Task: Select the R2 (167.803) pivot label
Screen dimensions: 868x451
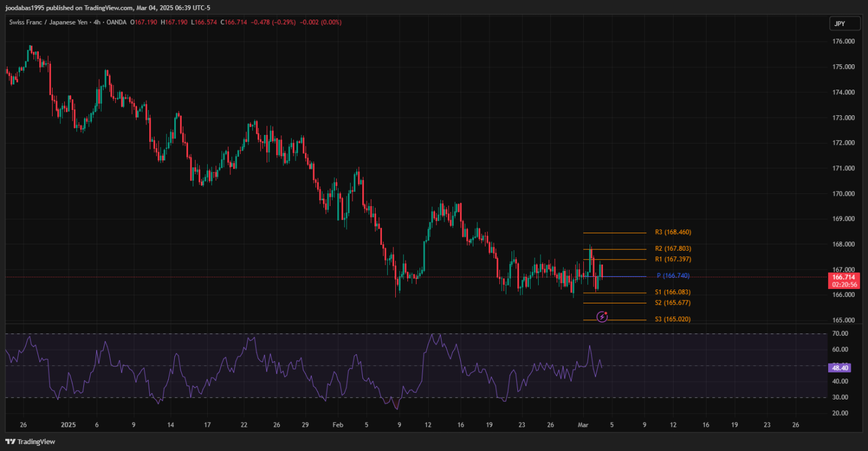Action: tap(673, 248)
